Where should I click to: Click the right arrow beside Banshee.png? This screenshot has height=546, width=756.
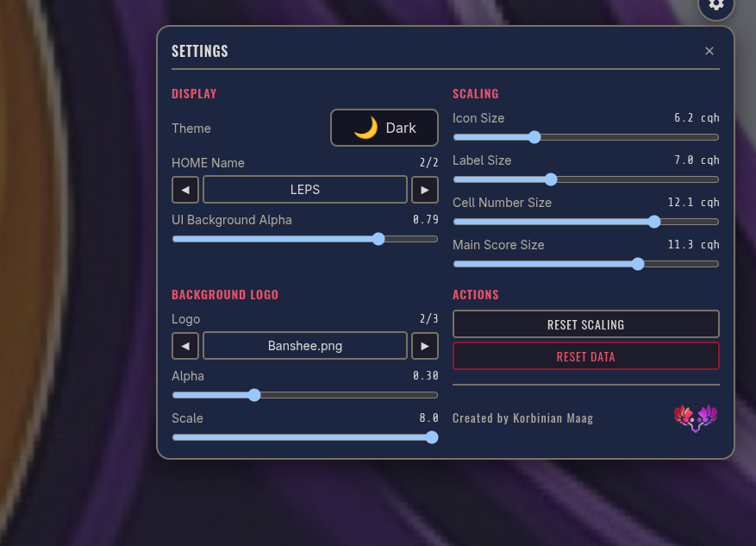(424, 345)
